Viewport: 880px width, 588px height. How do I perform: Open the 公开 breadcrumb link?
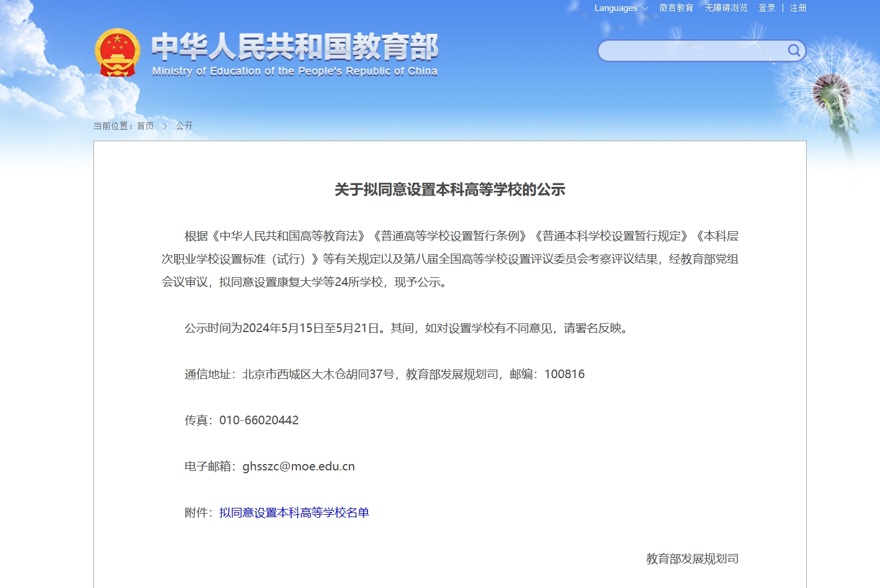(x=185, y=126)
